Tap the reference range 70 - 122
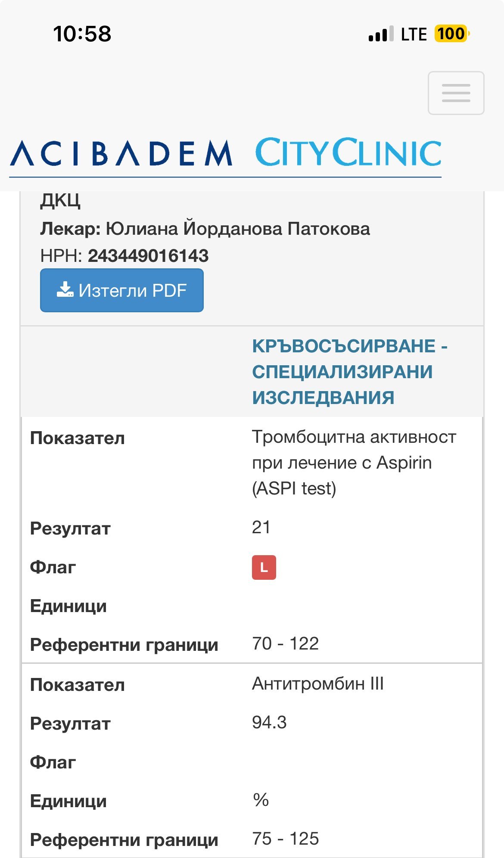The height and width of the screenshot is (858, 504). [x=285, y=643]
